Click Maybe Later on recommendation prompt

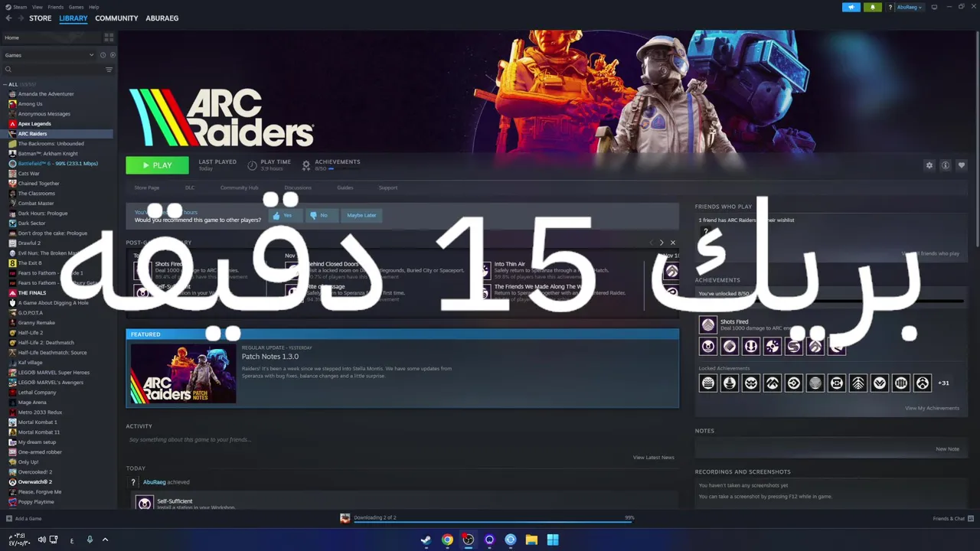click(361, 215)
